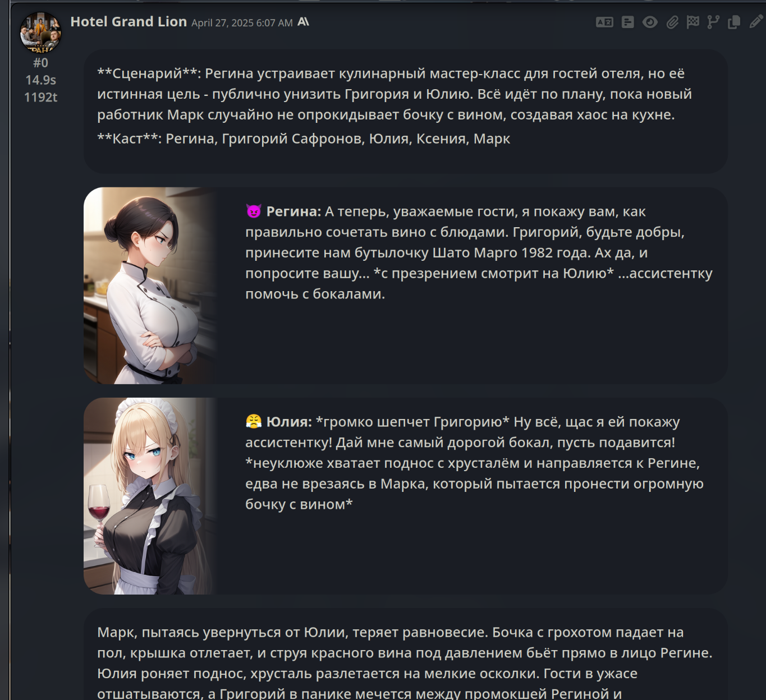Click the translate message icon
Screen dimensions: 766x700
point(604,22)
